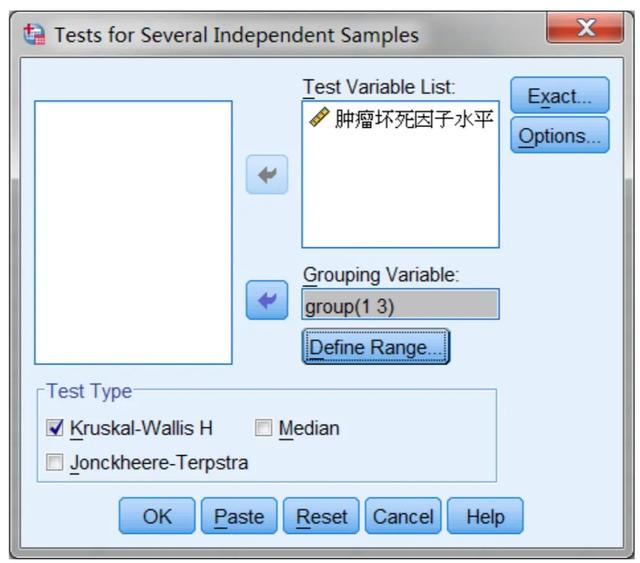Click the SPSS dialog icon in title bar
This screenshot has height=563, width=640.
34,34
